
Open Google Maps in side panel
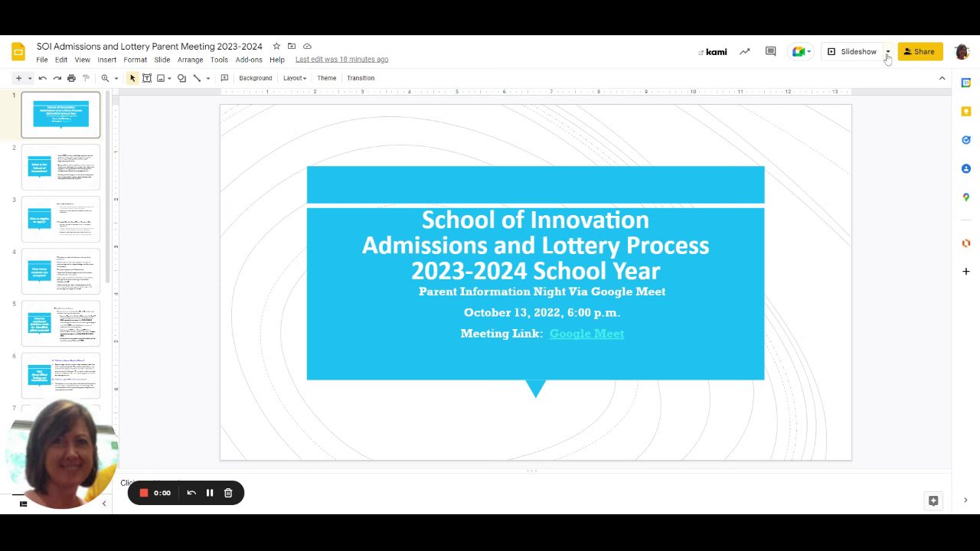(x=966, y=197)
